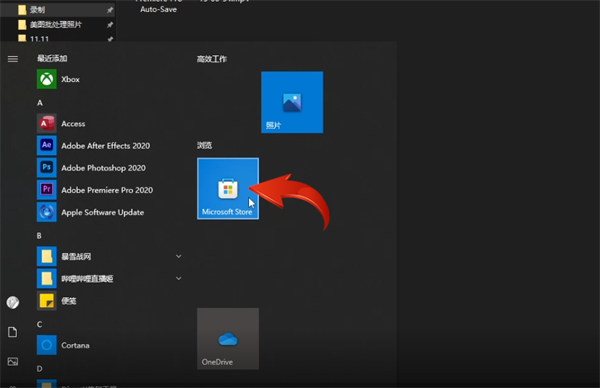Open the Xbox app icon

tap(47, 79)
